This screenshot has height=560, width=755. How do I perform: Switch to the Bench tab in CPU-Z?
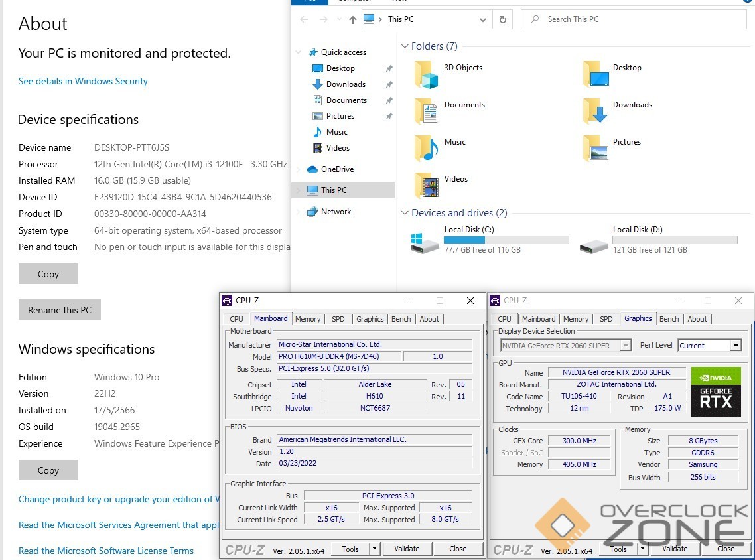(x=401, y=319)
